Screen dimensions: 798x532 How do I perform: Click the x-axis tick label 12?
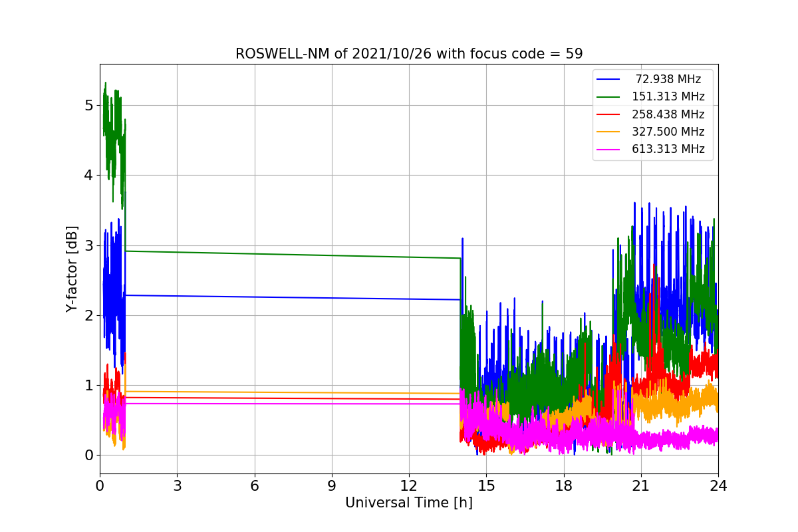[x=409, y=486]
